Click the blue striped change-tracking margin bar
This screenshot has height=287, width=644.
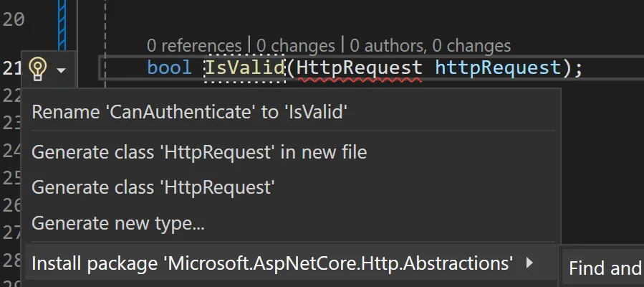coord(62,24)
